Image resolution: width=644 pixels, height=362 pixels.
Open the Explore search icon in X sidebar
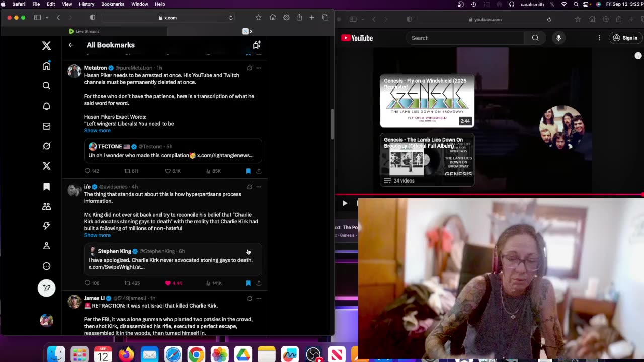click(46, 86)
